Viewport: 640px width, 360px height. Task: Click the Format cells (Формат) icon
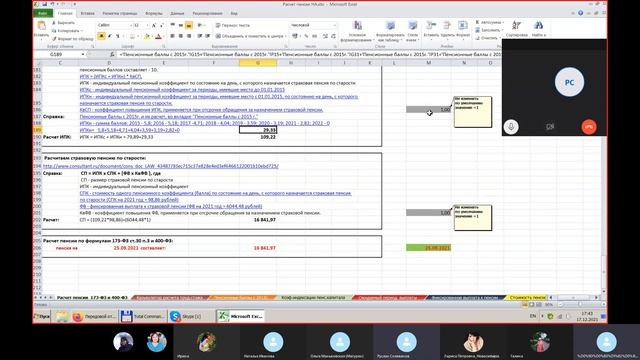(462, 26)
